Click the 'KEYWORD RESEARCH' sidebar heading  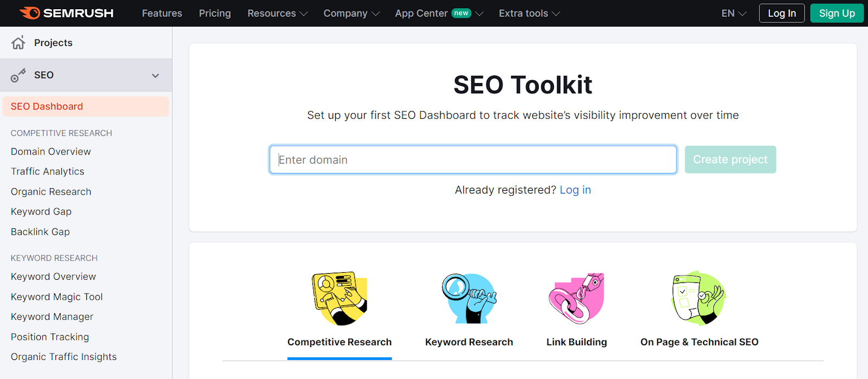tap(54, 258)
